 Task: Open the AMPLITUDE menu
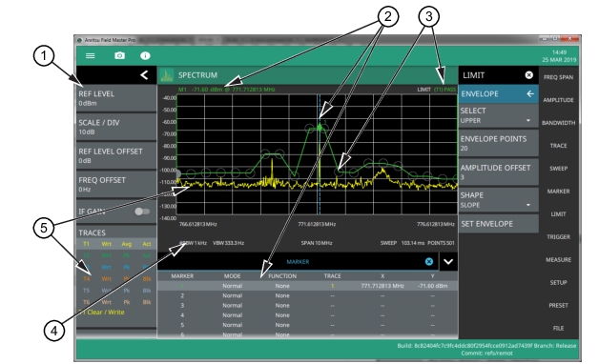pyautogui.click(x=558, y=100)
